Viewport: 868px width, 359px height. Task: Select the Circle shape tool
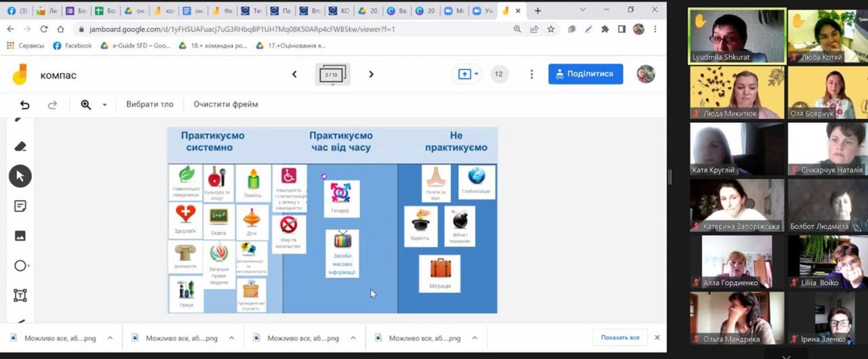pos(20,265)
